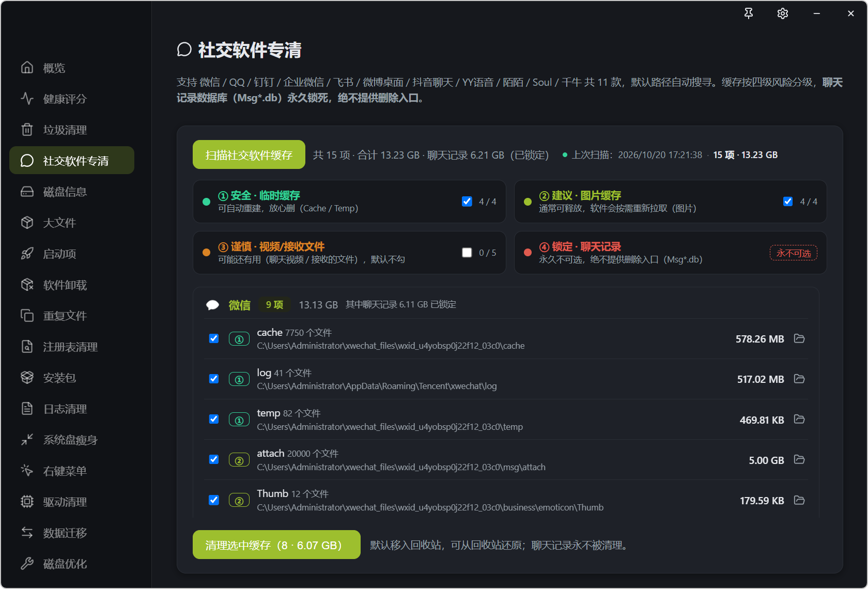Open 日志清理 page
Viewport: 868px width, 589px height.
pos(72,409)
